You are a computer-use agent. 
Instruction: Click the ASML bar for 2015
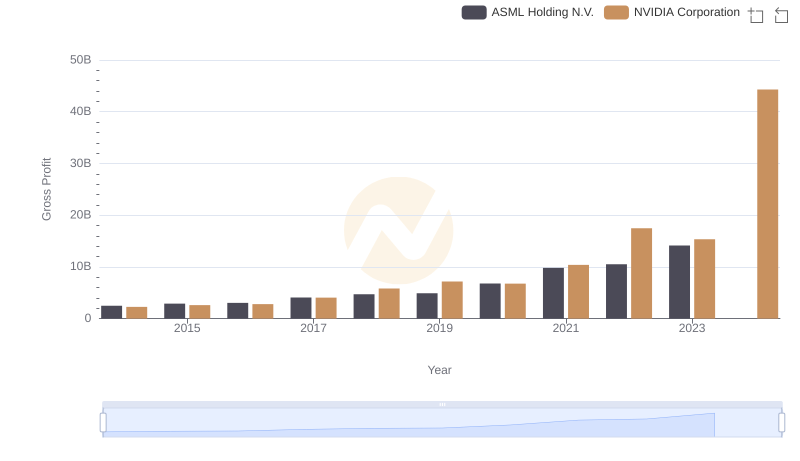tap(174, 311)
